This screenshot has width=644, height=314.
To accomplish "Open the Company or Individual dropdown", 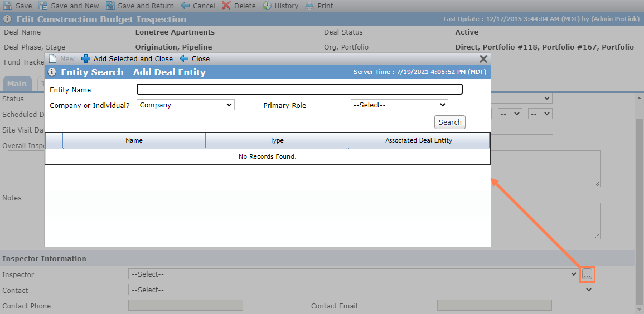I will pyautogui.click(x=185, y=105).
